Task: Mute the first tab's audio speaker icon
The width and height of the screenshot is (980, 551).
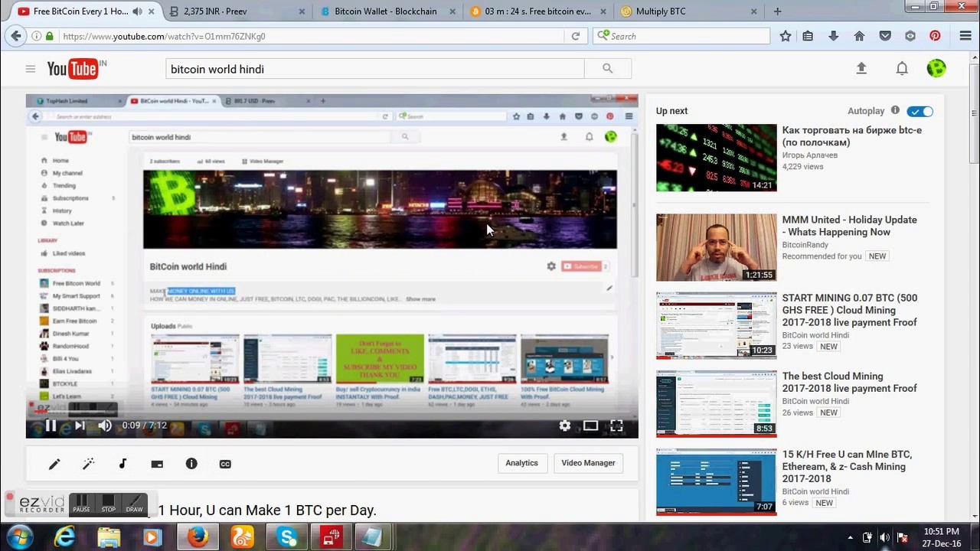Action: (x=137, y=11)
